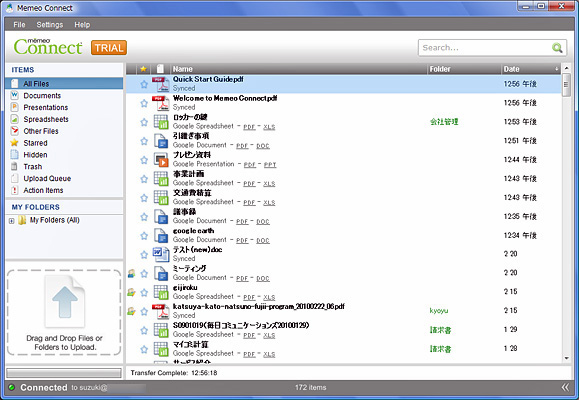Sort by the Date column header
The width and height of the screenshot is (579, 400).
coord(531,69)
